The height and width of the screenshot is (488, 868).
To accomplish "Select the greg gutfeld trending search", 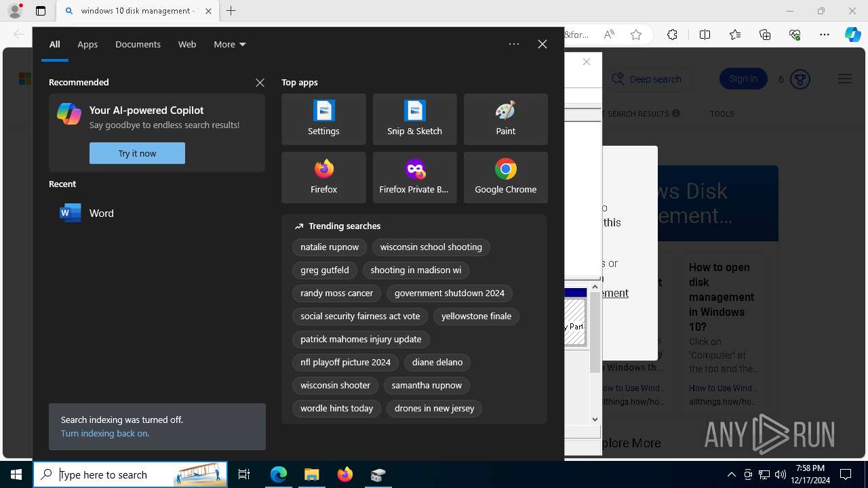I will (325, 270).
